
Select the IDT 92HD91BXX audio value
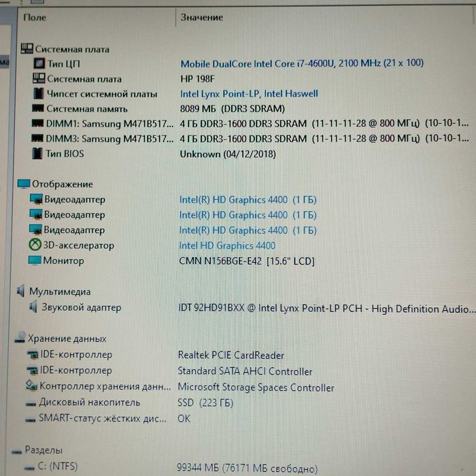coord(326,309)
